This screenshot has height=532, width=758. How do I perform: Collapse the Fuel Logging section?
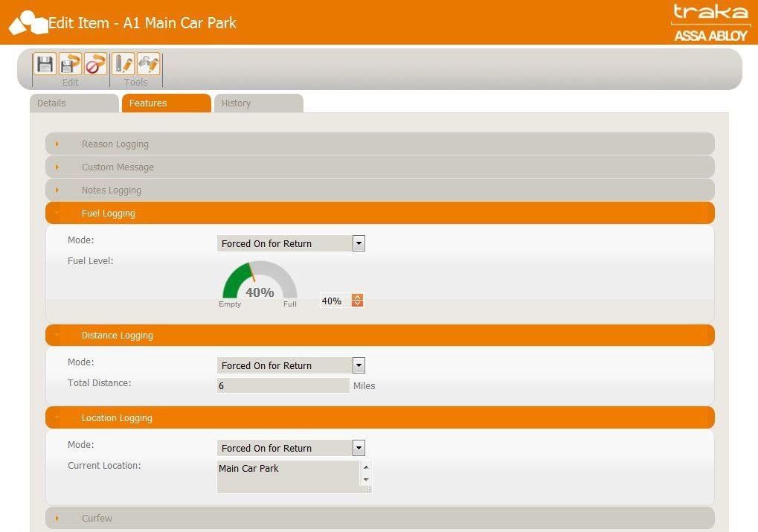coord(380,213)
